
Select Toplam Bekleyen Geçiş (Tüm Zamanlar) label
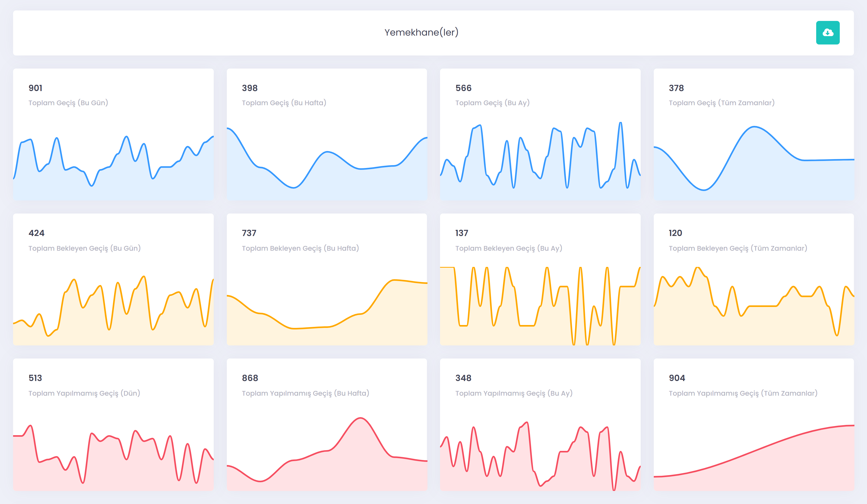coord(738,248)
